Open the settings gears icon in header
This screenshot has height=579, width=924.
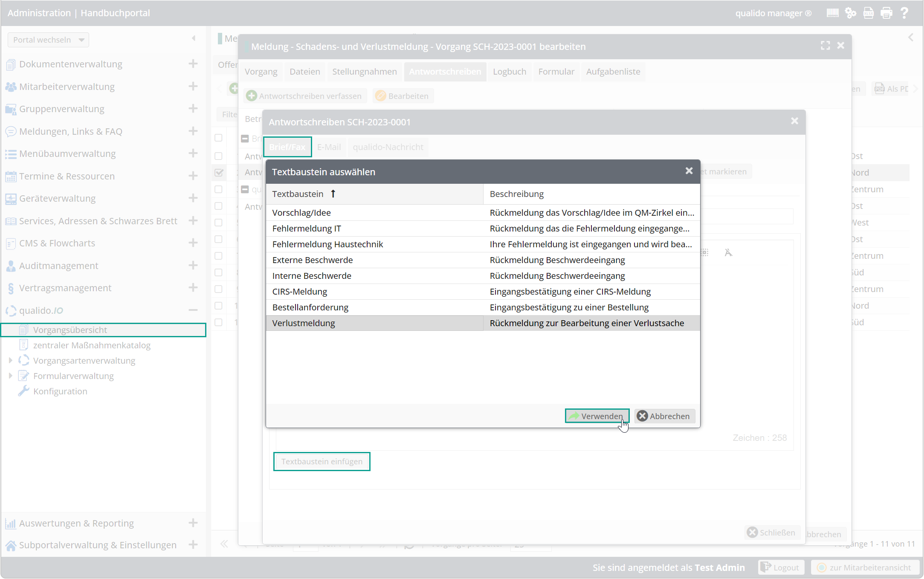point(850,13)
